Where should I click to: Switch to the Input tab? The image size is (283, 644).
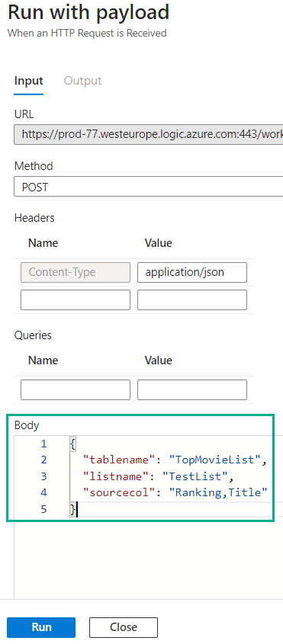(29, 81)
